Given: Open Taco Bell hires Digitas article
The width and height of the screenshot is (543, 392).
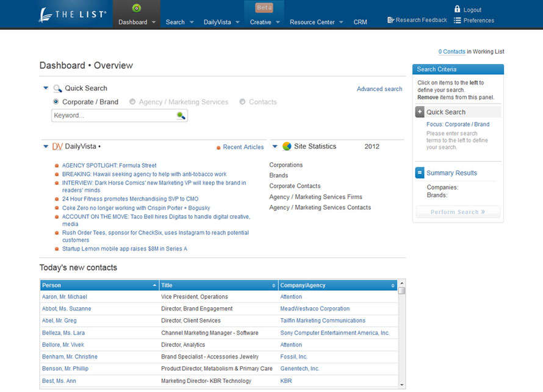Looking at the screenshot, I should click(x=156, y=221).
